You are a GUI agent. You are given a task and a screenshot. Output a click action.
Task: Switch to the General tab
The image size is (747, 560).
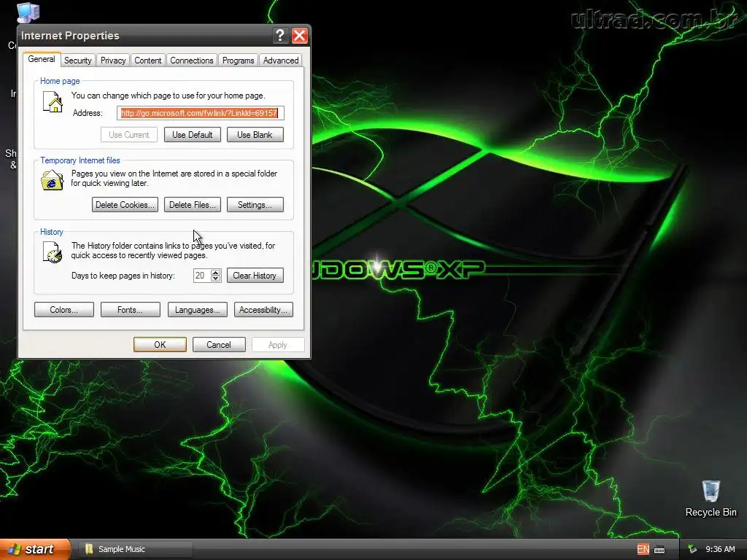tap(42, 59)
